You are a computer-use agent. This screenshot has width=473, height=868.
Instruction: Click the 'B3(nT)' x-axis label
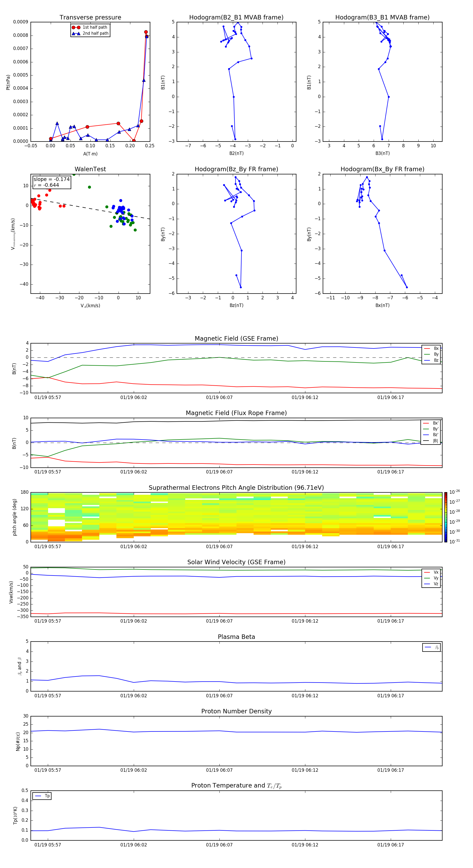point(382,153)
